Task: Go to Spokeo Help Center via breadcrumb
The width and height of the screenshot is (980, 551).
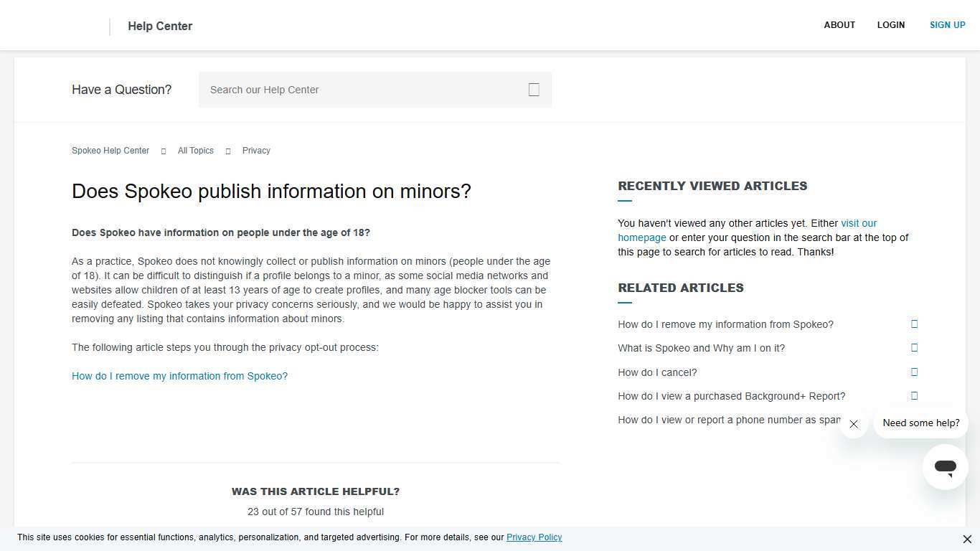Action: (110, 151)
